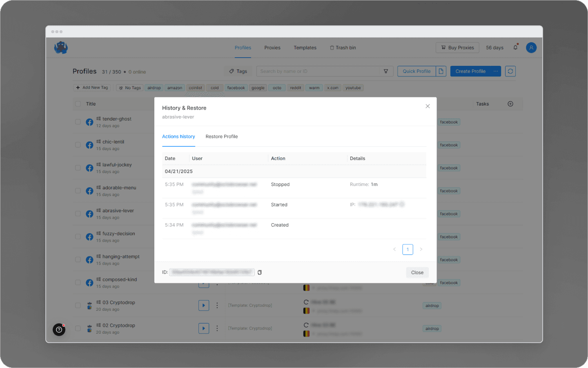The image size is (588, 368).
Task: Open quick profile template document icon
Action: tap(441, 71)
